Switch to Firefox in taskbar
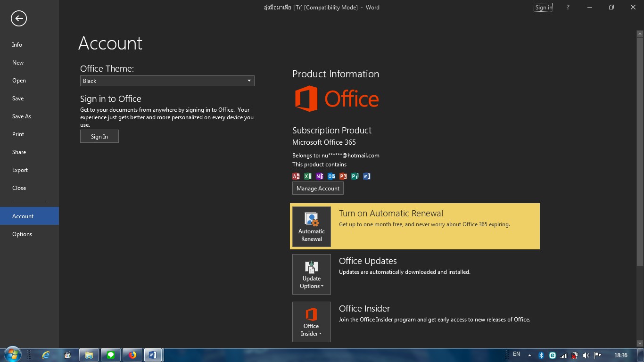Viewport: 644px width, 362px height. 132,355
